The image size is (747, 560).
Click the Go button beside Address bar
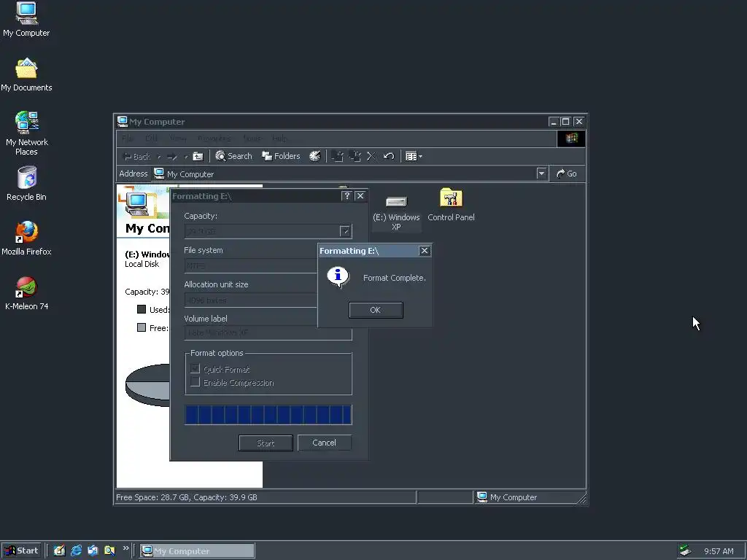pyautogui.click(x=566, y=174)
